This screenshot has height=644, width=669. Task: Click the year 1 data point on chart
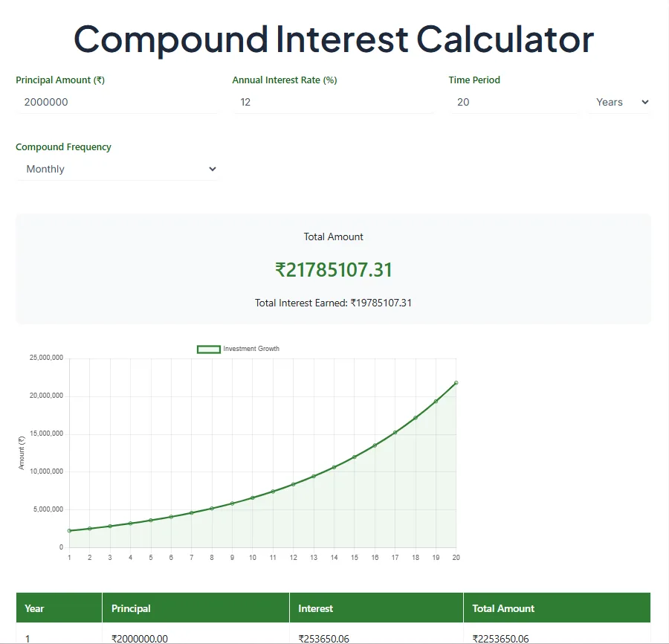(x=69, y=531)
